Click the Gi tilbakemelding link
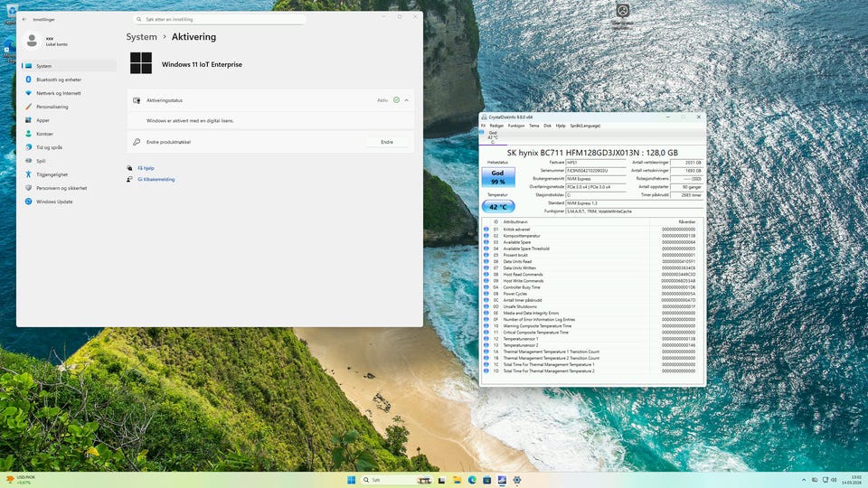Viewport: 868px width, 488px height. [156, 179]
